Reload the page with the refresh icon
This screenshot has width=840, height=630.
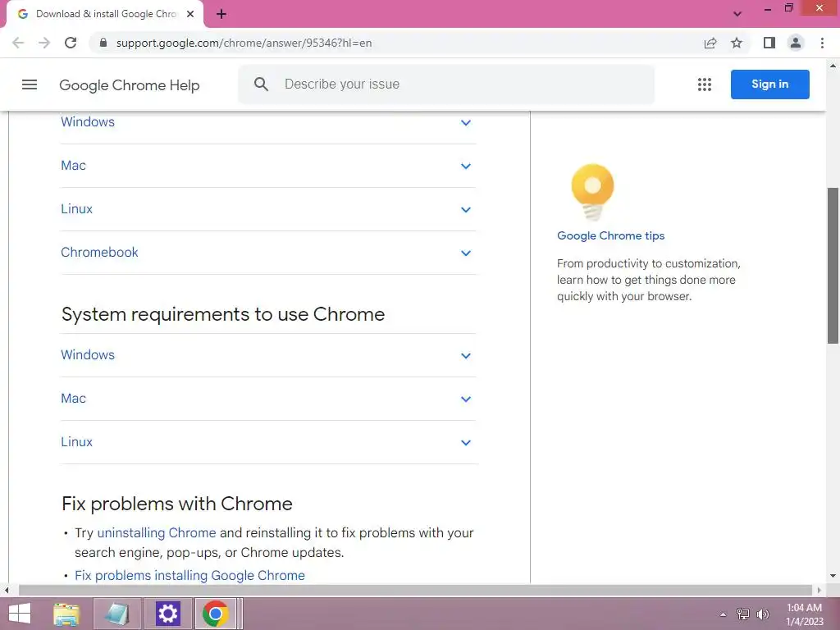click(x=71, y=43)
